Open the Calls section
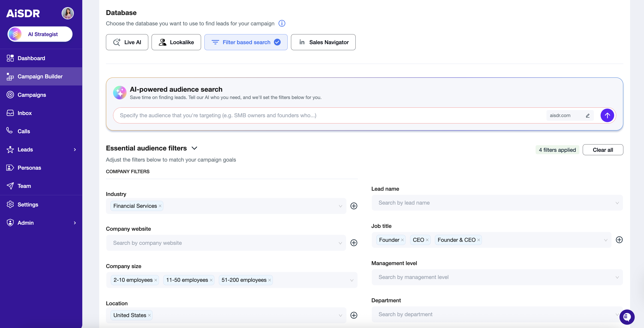 click(41, 131)
